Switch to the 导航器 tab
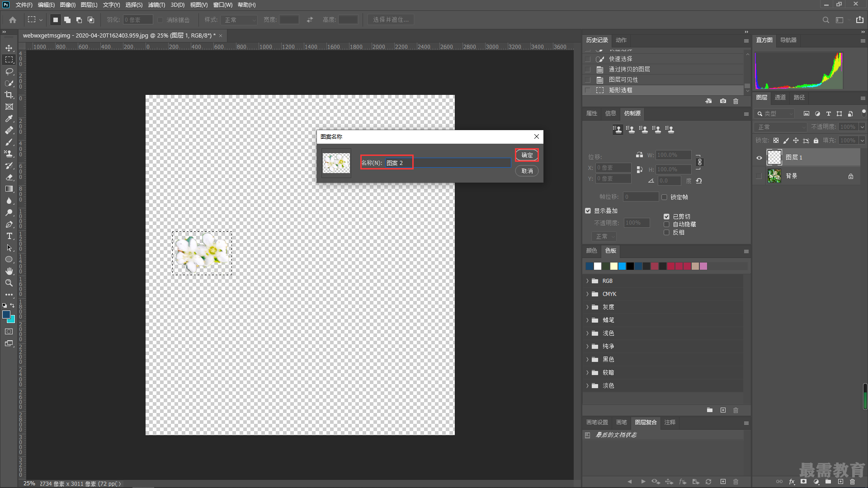This screenshot has width=868, height=488. 788,40
